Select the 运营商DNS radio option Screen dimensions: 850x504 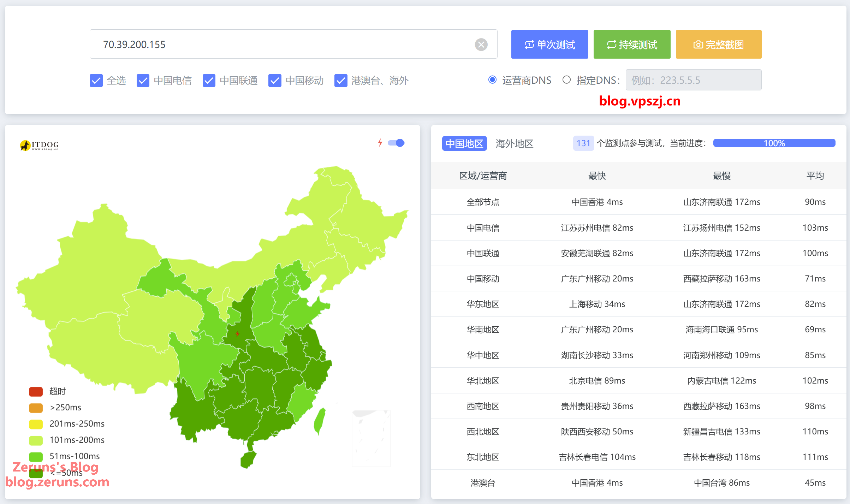pos(492,80)
